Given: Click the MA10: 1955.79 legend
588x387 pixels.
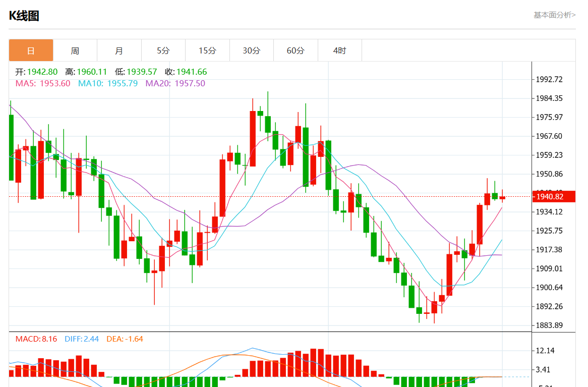Looking at the screenshot, I should coord(108,83).
